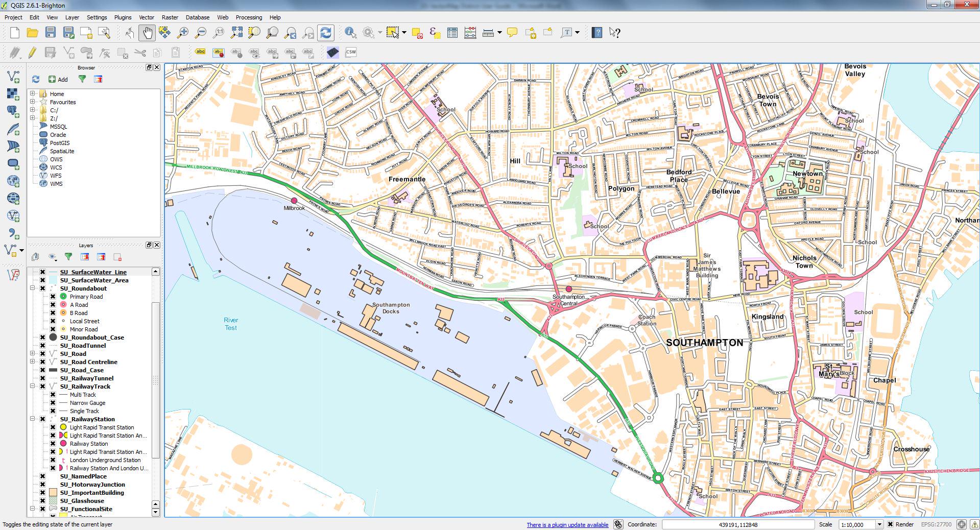Open the Plugins menu
This screenshot has width=980, height=530.
coord(123,17)
